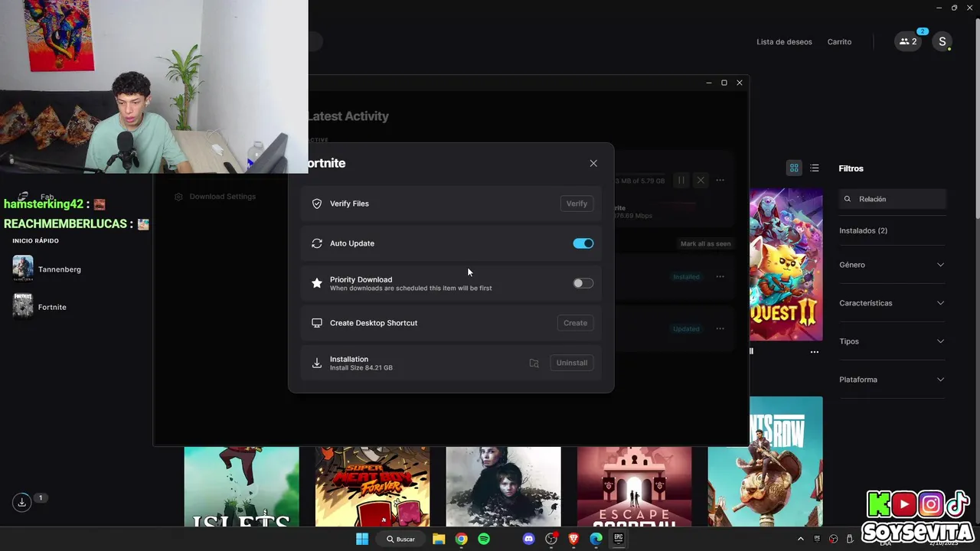Click Create for the desktop shortcut

pyautogui.click(x=575, y=323)
